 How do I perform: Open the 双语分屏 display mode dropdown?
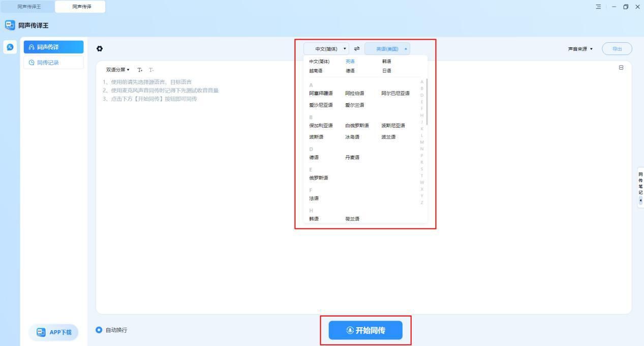[117, 70]
